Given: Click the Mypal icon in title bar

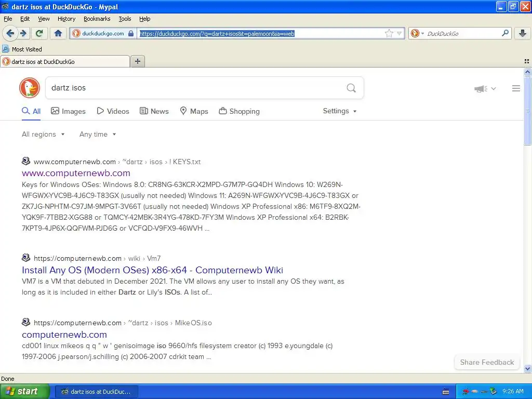Looking at the screenshot, I should pyautogui.click(x=5, y=6).
